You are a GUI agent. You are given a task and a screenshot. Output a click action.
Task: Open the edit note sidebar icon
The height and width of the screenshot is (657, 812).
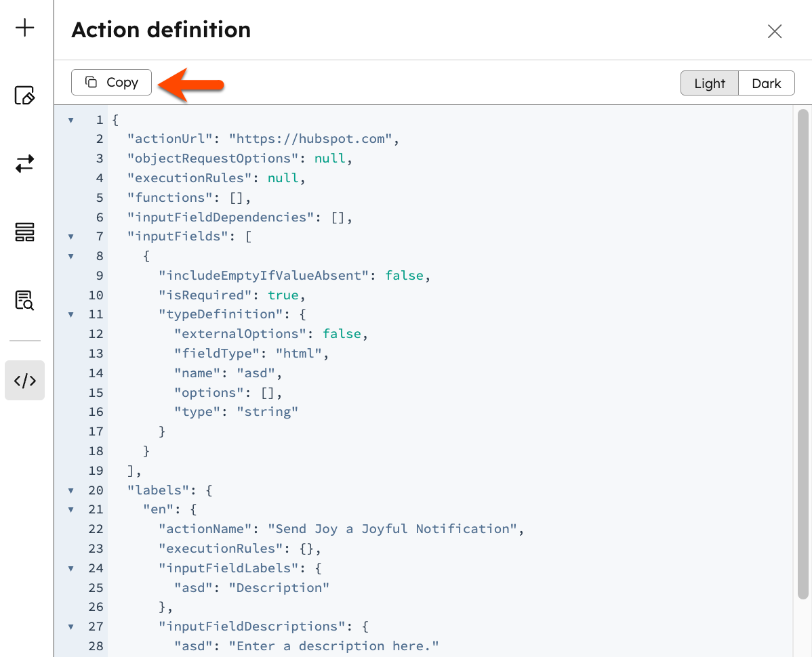(25, 96)
